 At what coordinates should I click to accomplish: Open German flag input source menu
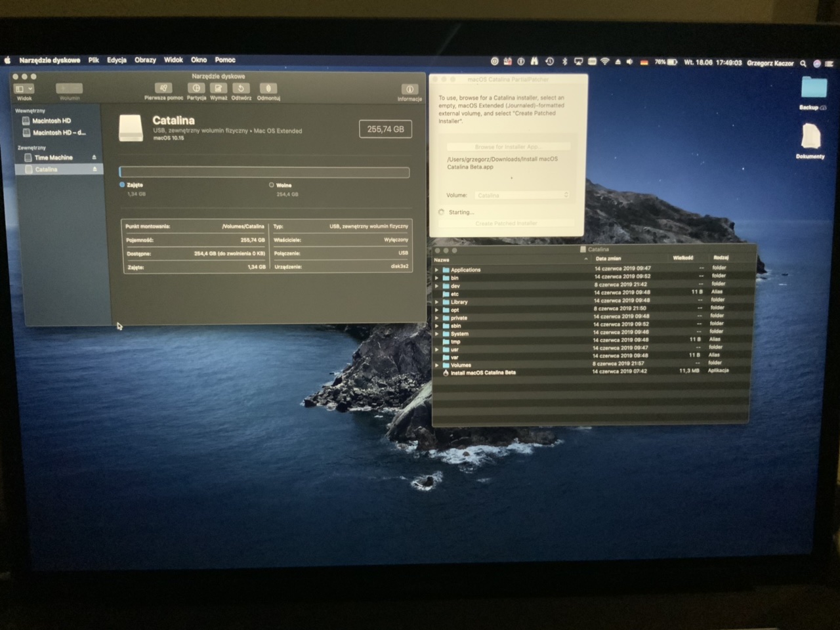(644, 62)
